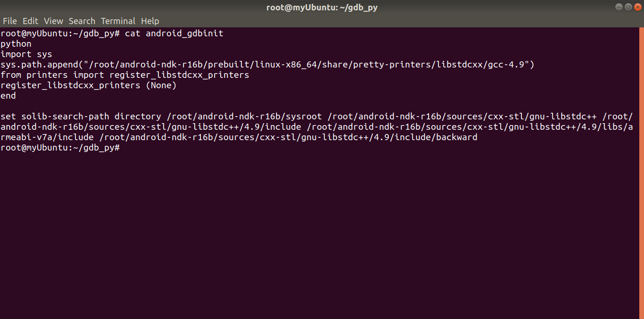This screenshot has height=319, width=644.
Task: Click the window title 'root@myUbuntu: ~/gdb_py'
Action: [x=322, y=7]
